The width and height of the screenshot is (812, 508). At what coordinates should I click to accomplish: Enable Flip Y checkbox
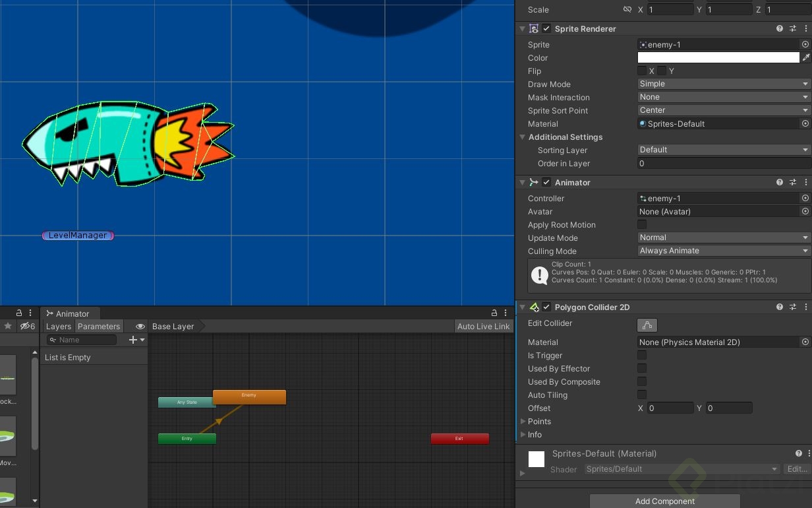pyautogui.click(x=662, y=71)
